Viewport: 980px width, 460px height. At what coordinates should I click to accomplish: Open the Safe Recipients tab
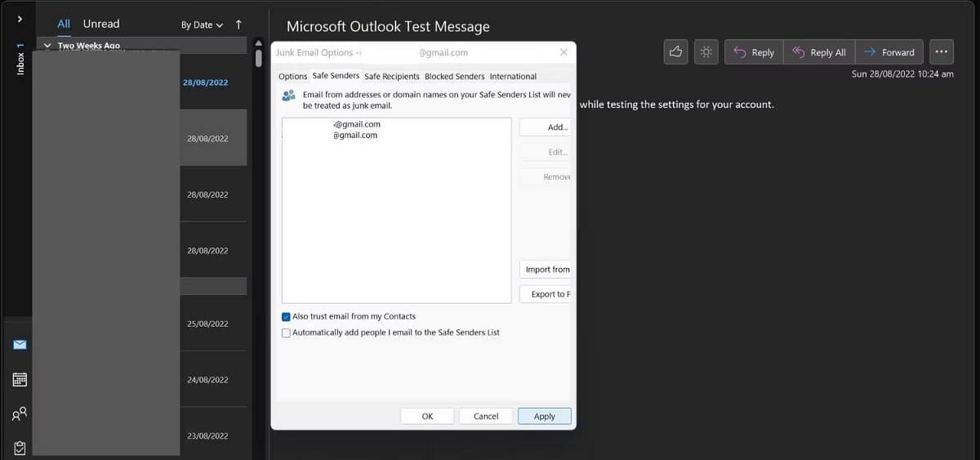pyautogui.click(x=392, y=76)
